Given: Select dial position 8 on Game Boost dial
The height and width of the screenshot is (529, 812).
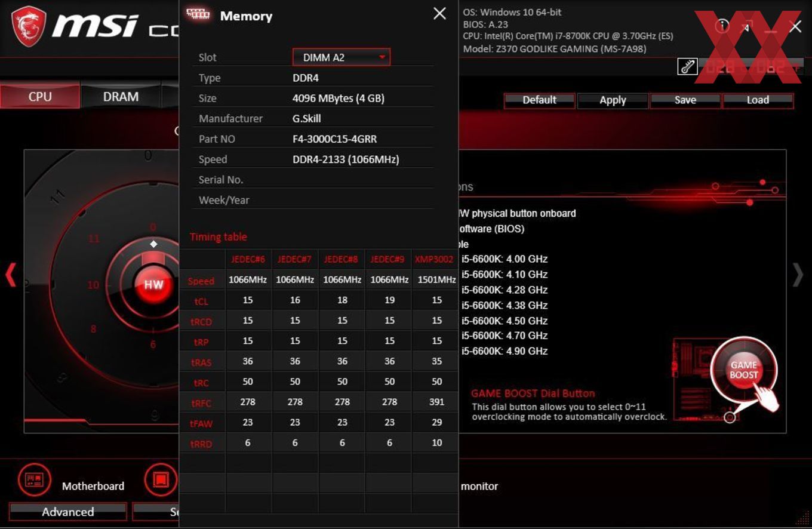Looking at the screenshot, I should (93, 329).
